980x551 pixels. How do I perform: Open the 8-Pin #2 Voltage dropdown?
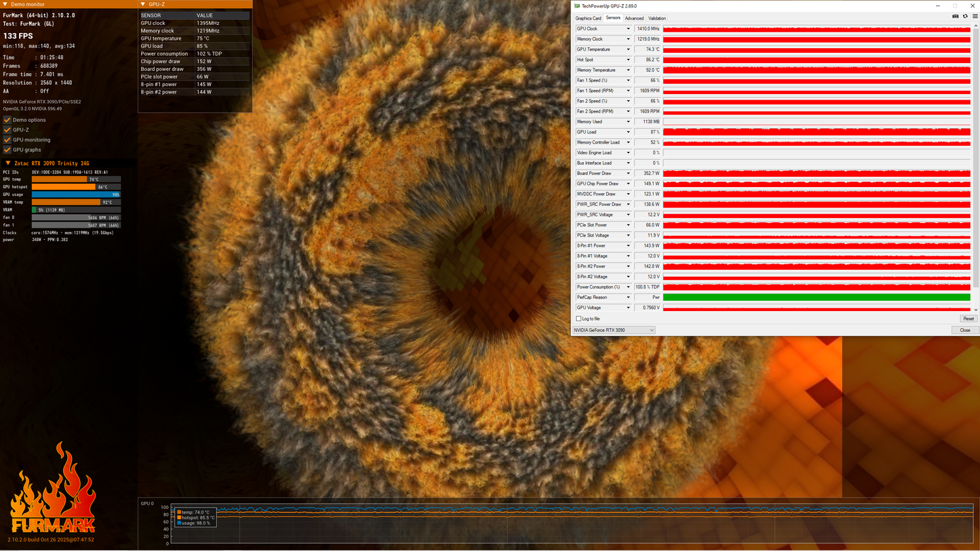click(628, 277)
